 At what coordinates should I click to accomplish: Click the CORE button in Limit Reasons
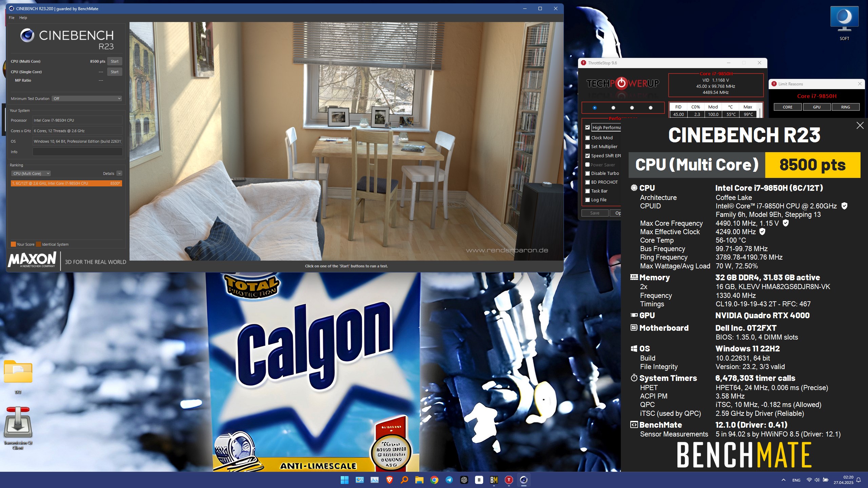788,107
